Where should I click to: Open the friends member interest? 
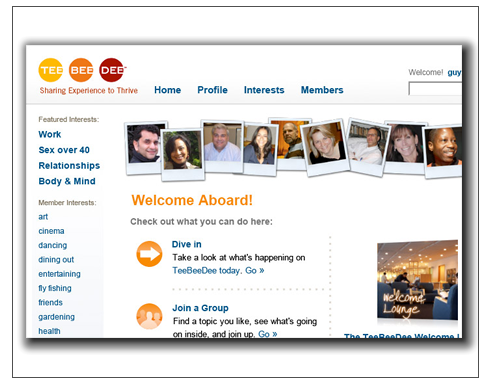50,303
